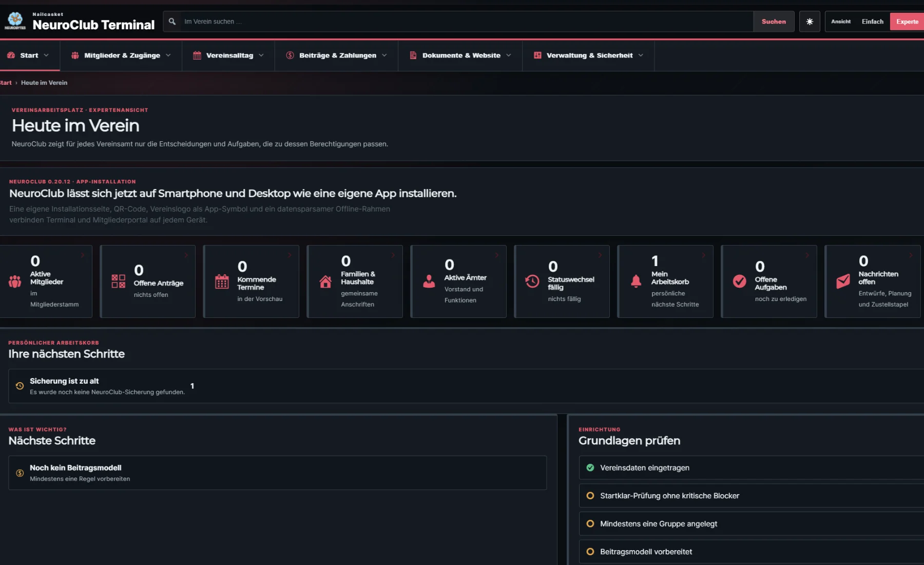
Task: Expand the Start dropdown chevron
Action: pos(46,55)
